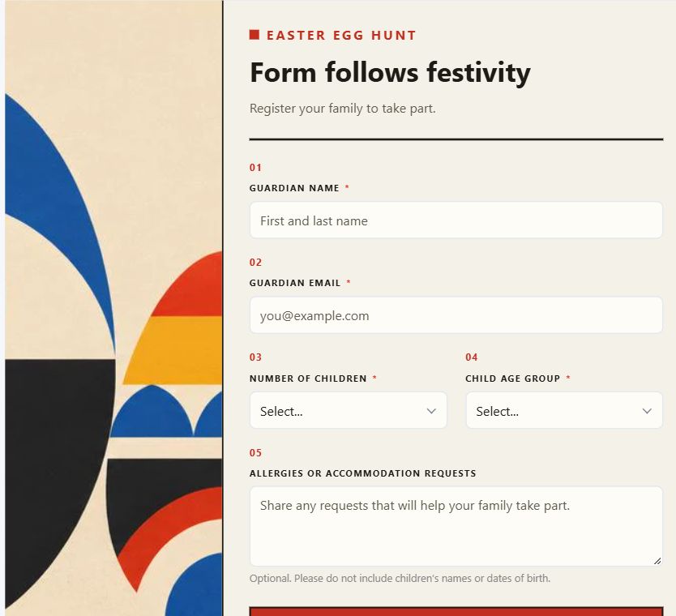Click the Guardian Name label
Image resolution: width=676 pixels, height=616 pixels.
294,188
